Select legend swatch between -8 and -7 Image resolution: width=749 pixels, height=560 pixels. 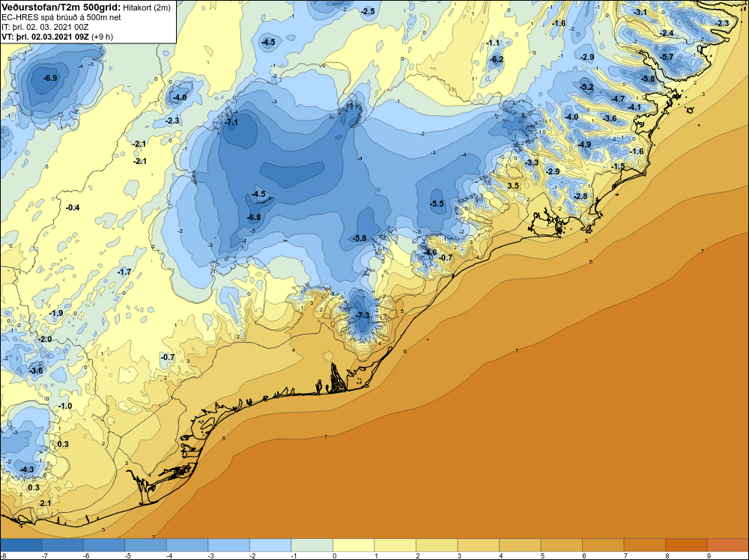tap(22, 545)
